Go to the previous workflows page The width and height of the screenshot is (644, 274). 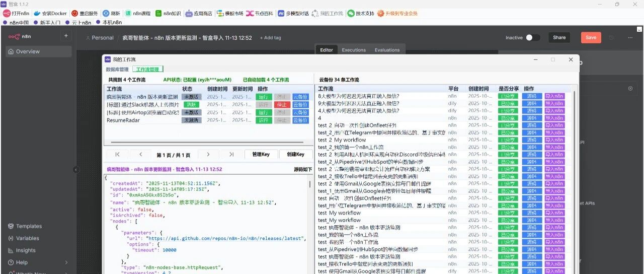[141, 154]
